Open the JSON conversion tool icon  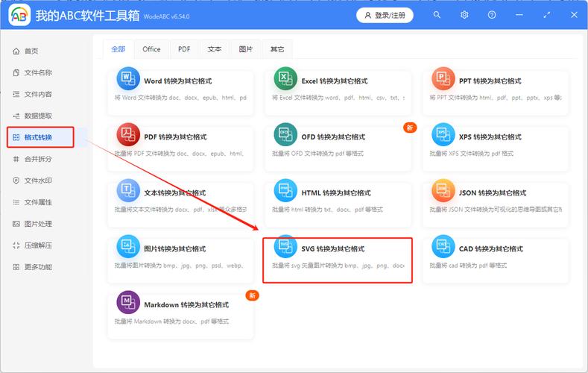[x=443, y=190]
